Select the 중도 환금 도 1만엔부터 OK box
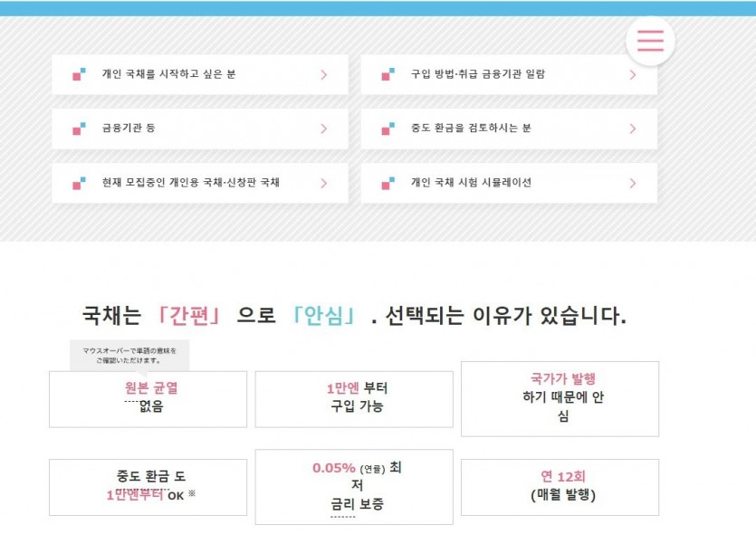 point(148,487)
